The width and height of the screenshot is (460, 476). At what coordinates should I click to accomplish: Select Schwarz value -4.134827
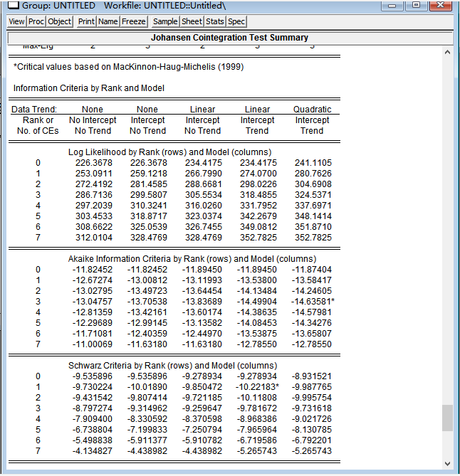(93, 451)
